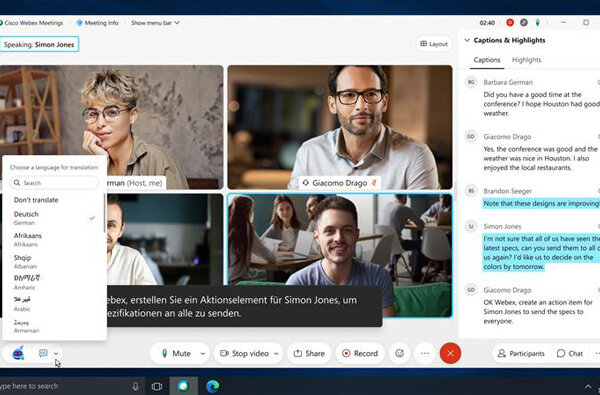This screenshot has width=600, height=395.
Task: Stop the video feed
Action: pos(245,353)
